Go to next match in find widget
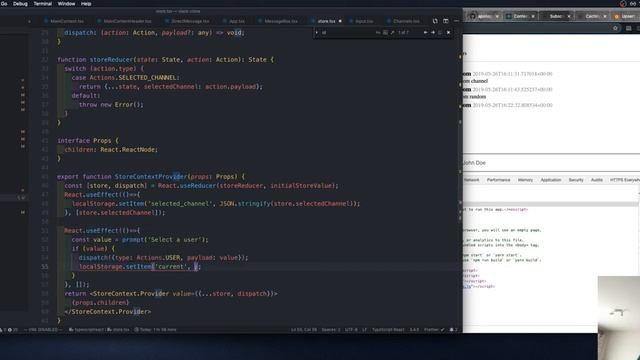The image size is (640, 360). [x=433, y=32]
